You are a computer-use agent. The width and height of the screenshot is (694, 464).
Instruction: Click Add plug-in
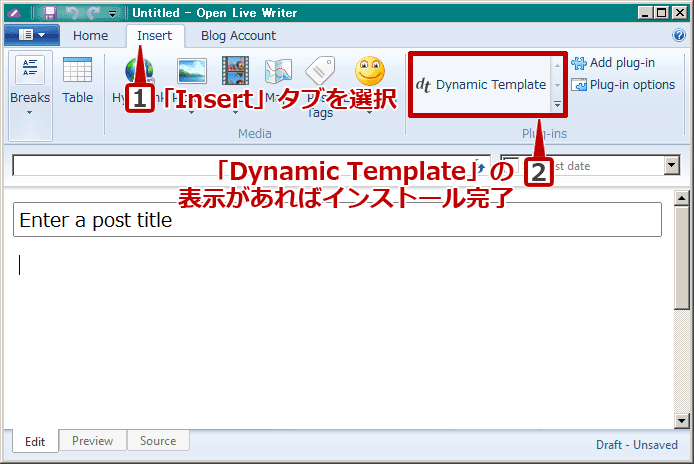[613, 63]
